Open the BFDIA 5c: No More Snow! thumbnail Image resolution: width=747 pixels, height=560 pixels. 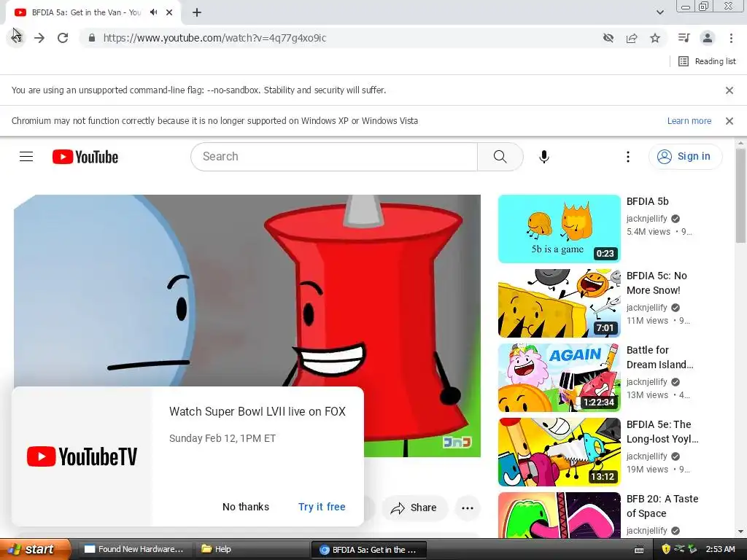(560, 303)
